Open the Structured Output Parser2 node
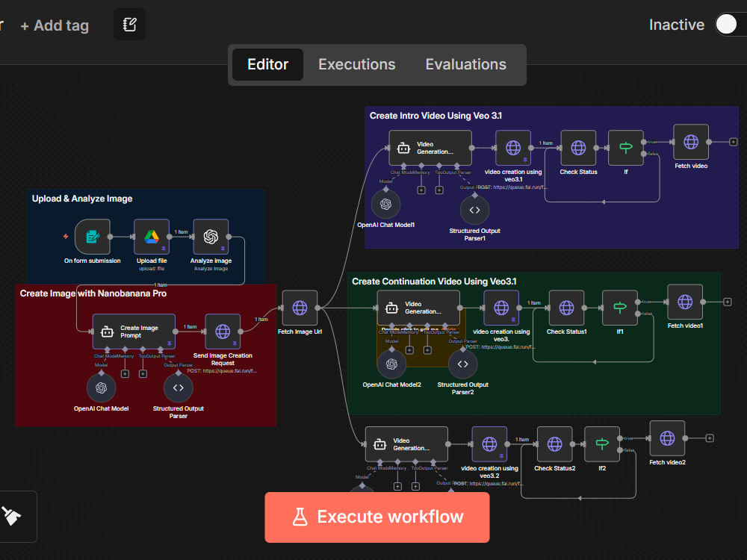Screen dimensions: 747x560 [462, 364]
